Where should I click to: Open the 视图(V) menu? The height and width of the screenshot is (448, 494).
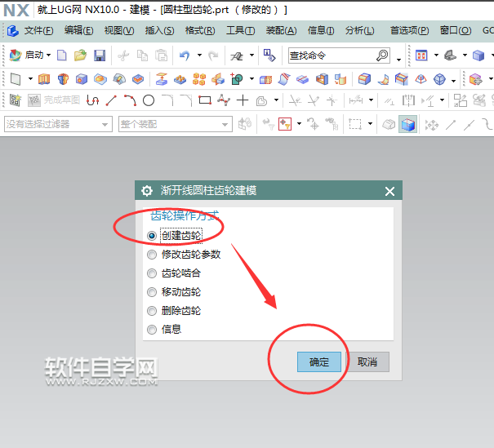[x=119, y=30]
